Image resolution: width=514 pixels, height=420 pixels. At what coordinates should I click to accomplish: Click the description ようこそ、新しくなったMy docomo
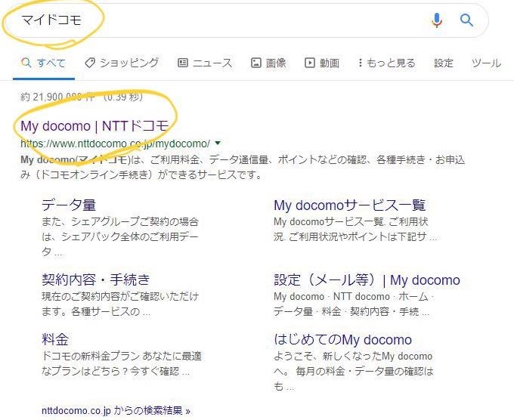coord(354,371)
